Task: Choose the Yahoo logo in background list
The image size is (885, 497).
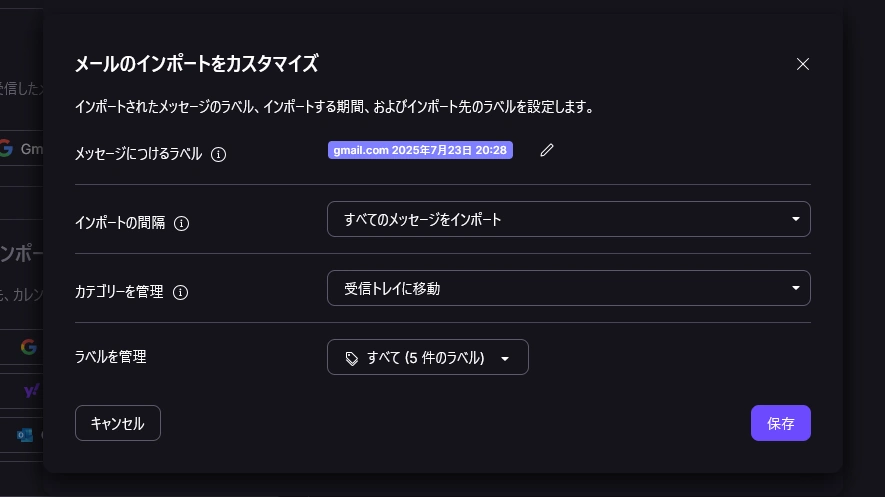Action: coord(31,390)
